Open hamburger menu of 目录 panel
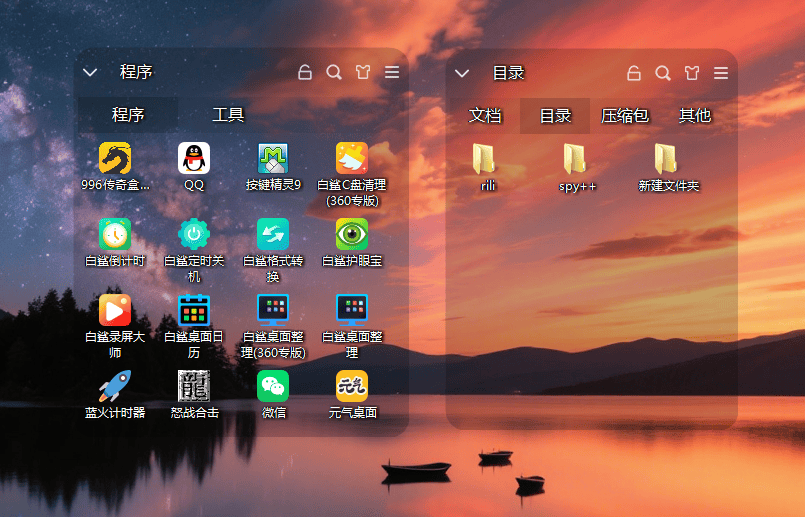Screen dimensions: 805x517 (x=721, y=73)
